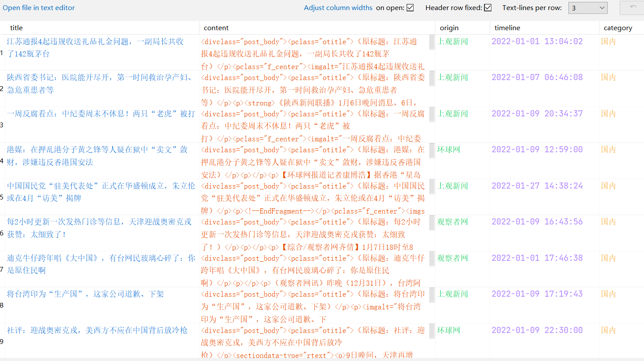Click title cell starting with 将台湾印为
This screenshot has height=361, width=644.
tap(101, 305)
